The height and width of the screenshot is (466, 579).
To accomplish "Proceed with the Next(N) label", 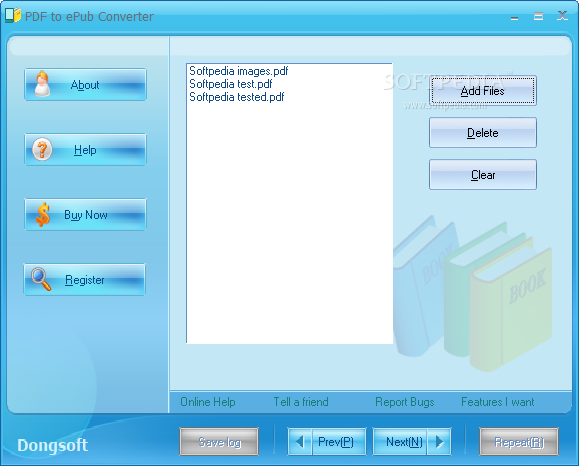I will [x=404, y=442].
